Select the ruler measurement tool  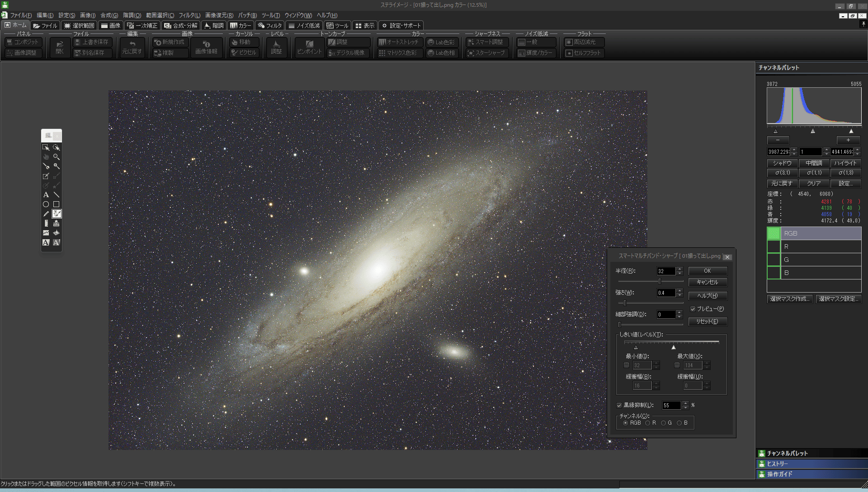(x=46, y=223)
